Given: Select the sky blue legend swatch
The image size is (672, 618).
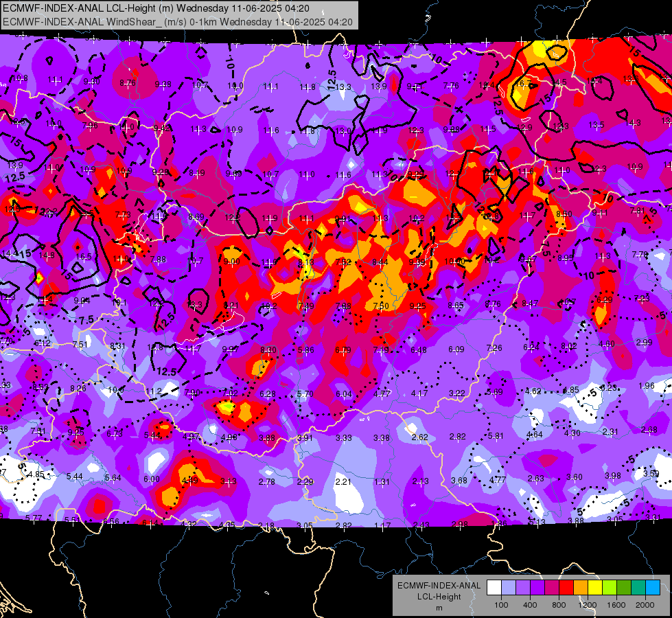Looking at the screenshot, I should [x=653, y=588].
